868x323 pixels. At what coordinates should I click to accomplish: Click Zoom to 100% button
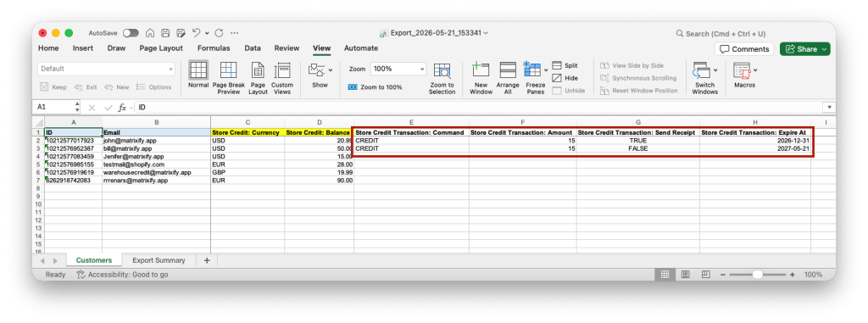[375, 87]
